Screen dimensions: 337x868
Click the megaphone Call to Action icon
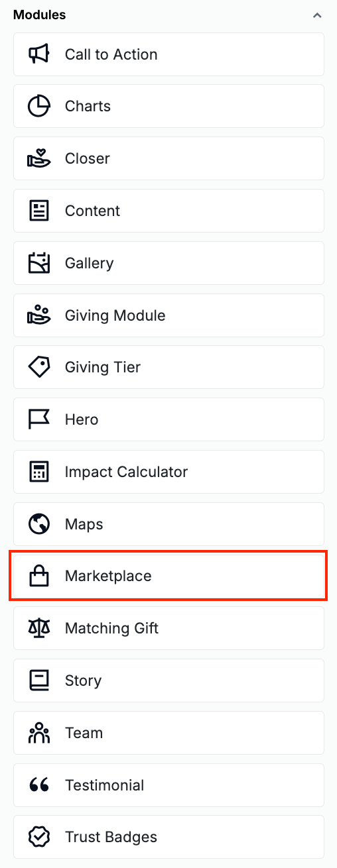pyautogui.click(x=39, y=54)
